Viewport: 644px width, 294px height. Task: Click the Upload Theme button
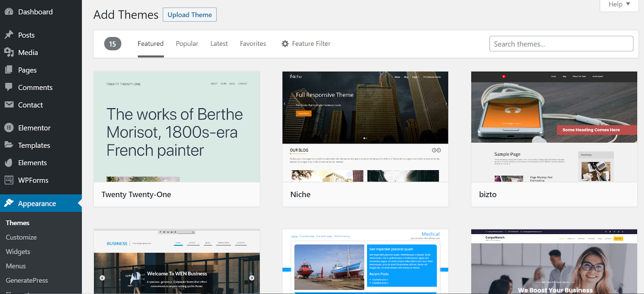coord(190,14)
